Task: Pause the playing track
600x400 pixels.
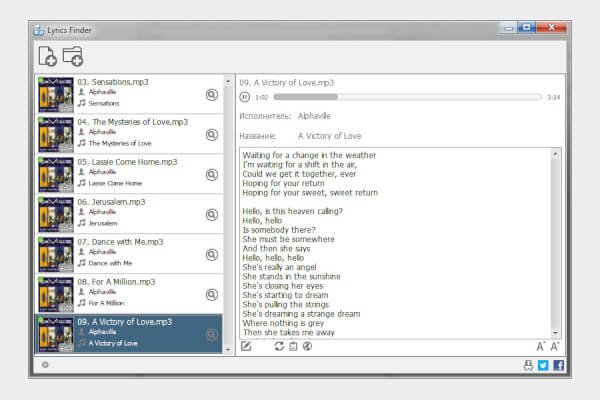Action: [x=245, y=97]
